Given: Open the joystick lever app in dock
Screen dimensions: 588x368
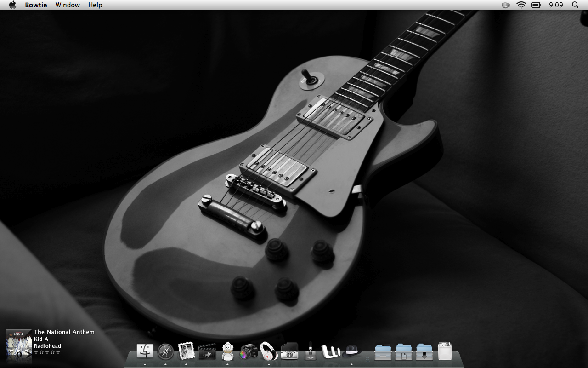Looking at the screenshot, I should coord(311,351).
